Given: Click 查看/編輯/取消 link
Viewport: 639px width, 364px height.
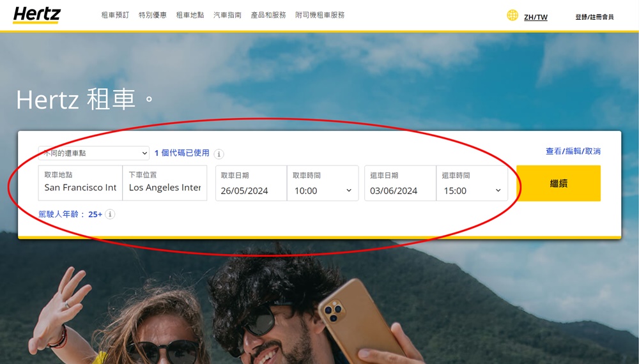Looking at the screenshot, I should 573,151.
